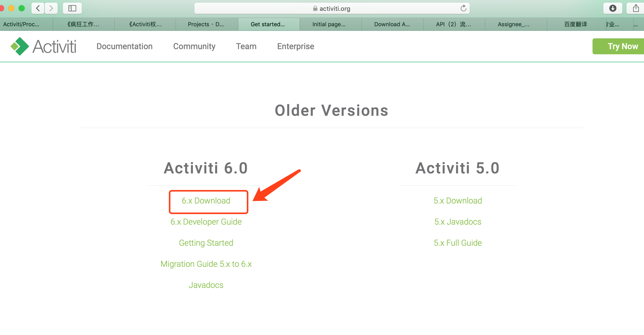Click the Try Now button
Screen dimensions: 644x335
click(623, 46)
